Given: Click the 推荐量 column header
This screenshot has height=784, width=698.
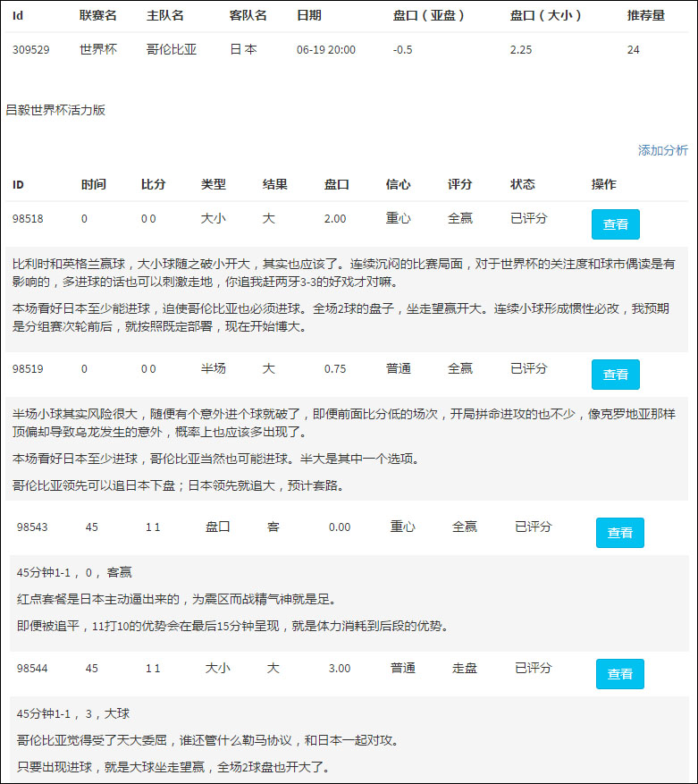Looking at the screenshot, I should [646, 15].
